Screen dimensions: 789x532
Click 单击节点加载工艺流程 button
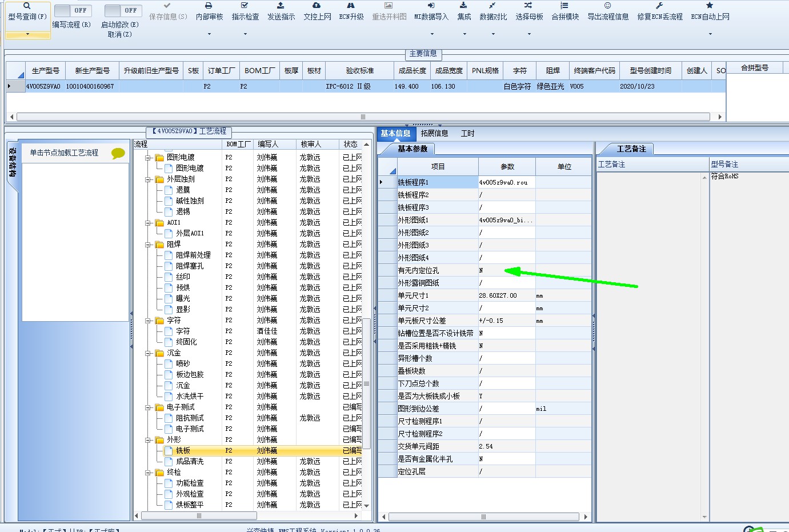coord(64,153)
